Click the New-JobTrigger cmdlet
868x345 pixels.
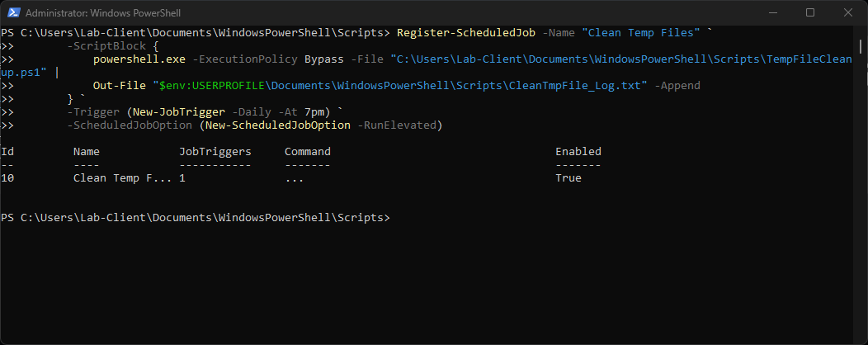[172, 112]
